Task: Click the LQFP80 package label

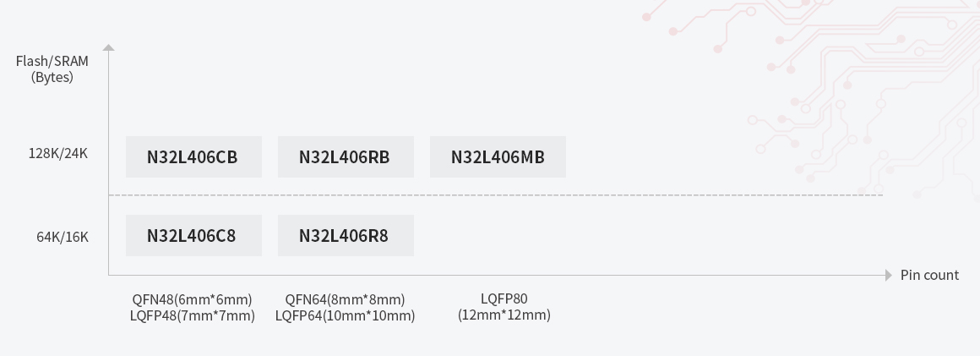Action: (504, 298)
